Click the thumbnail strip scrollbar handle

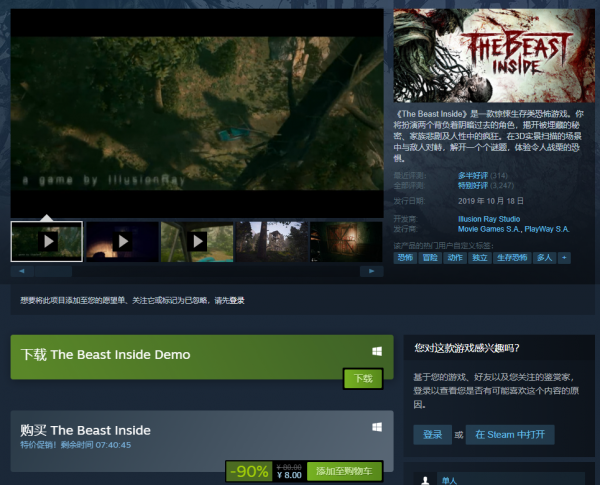click(x=54, y=271)
